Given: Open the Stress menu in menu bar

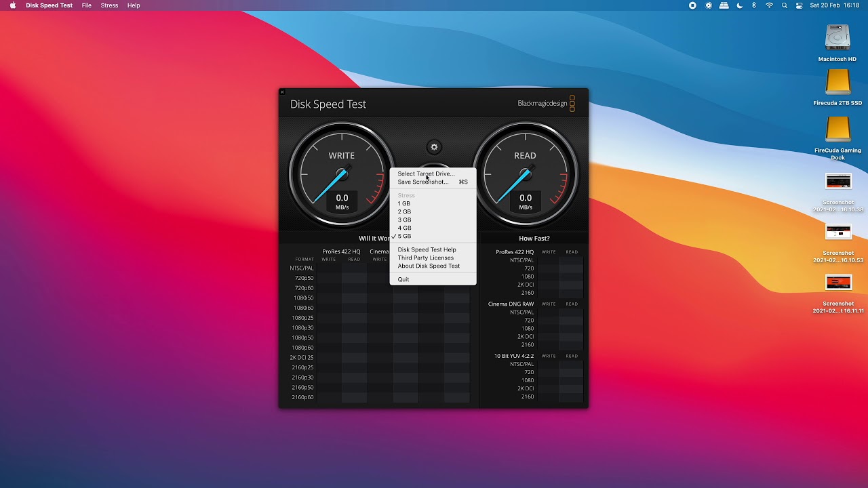Looking at the screenshot, I should tap(109, 5).
